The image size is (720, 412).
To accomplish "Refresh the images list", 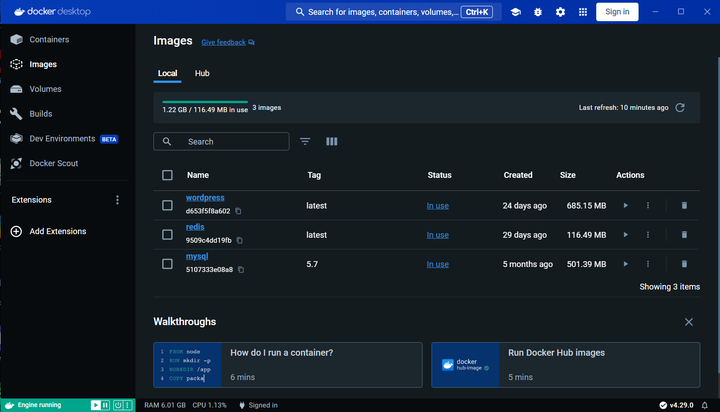I will tap(680, 107).
